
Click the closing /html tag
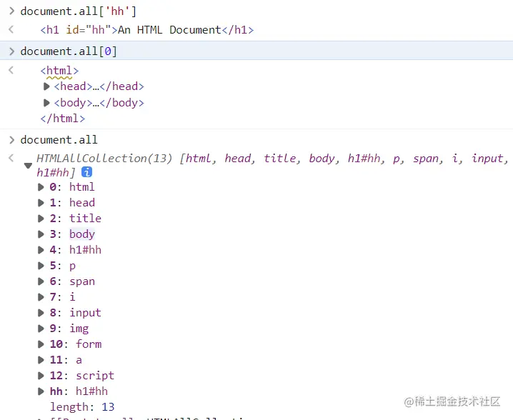coord(63,119)
